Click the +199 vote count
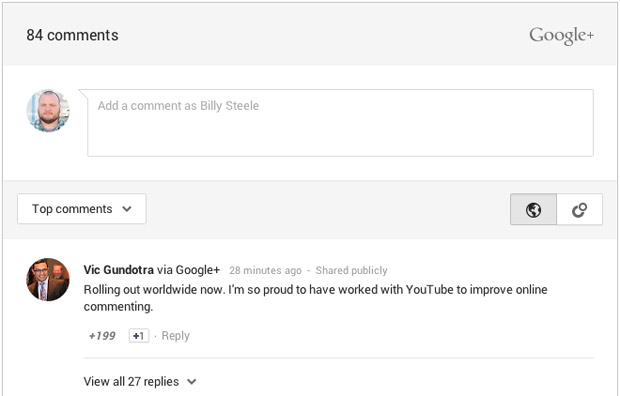The image size is (620, 396). 102,336
